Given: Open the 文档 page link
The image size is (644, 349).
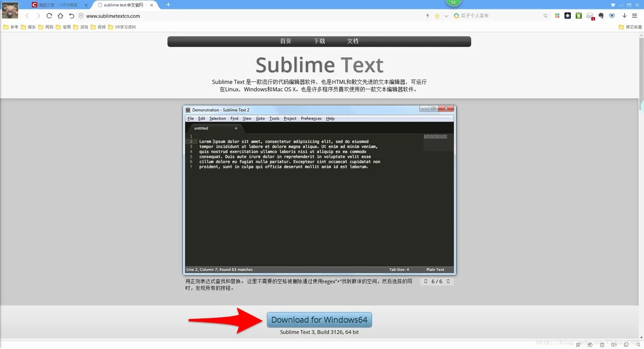Looking at the screenshot, I should click(x=352, y=41).
